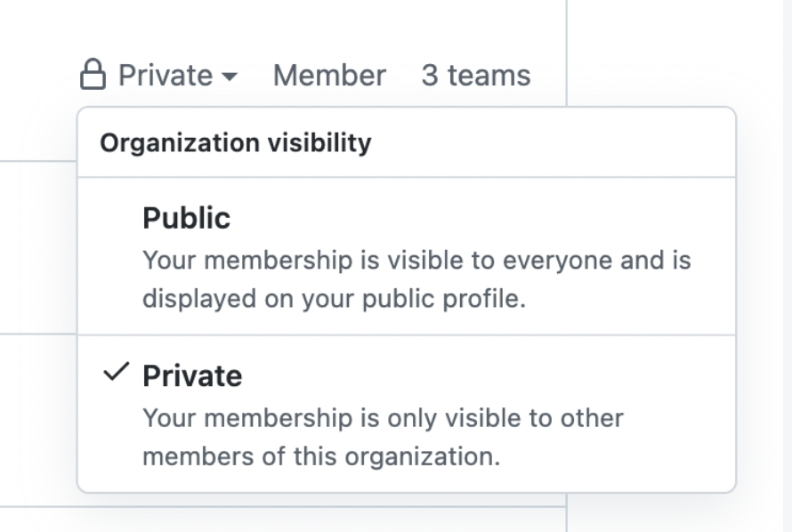792x532 pixels.
Task: Select the Public visibility option title
Action: coord(186,218)
